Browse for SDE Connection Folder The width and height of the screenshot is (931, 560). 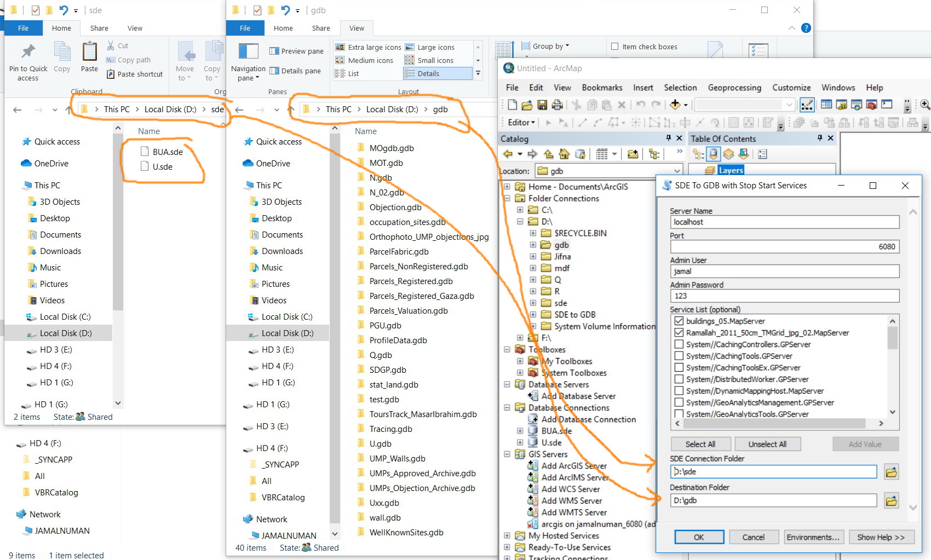coord(892,472)
